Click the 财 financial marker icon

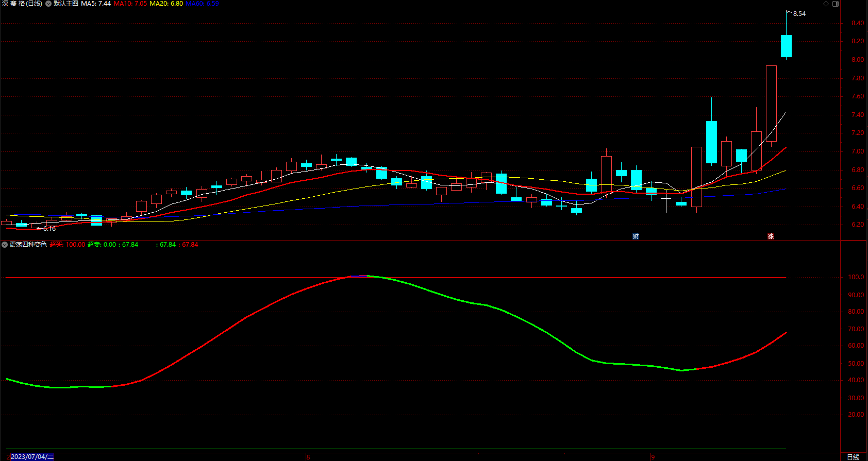click(636, 236)
